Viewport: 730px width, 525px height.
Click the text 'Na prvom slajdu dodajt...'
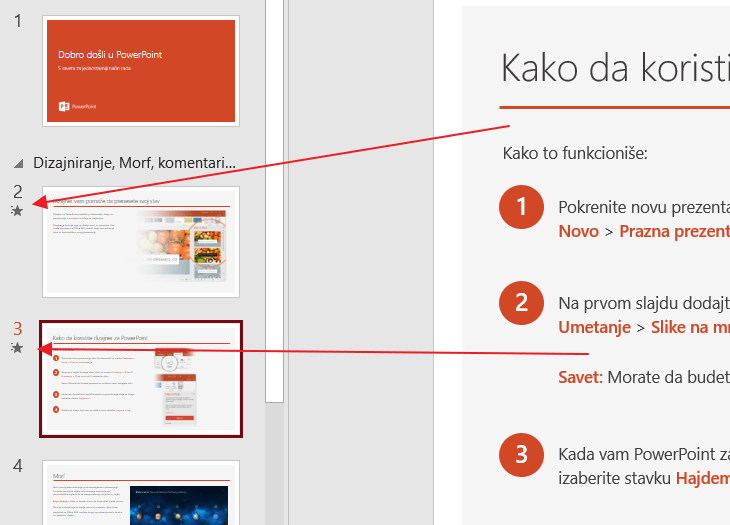pos(644,303)
